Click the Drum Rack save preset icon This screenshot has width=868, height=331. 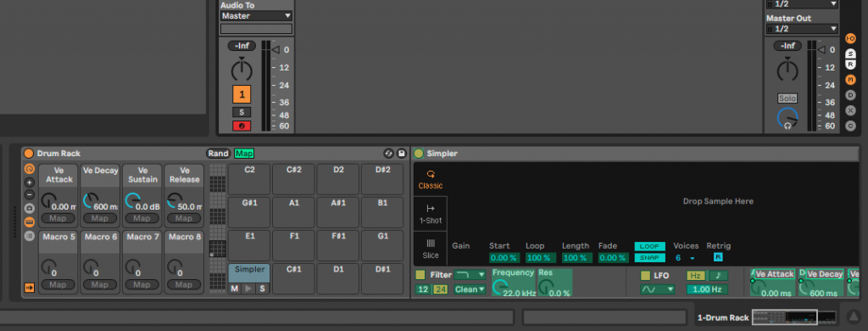tap(402, 154)
